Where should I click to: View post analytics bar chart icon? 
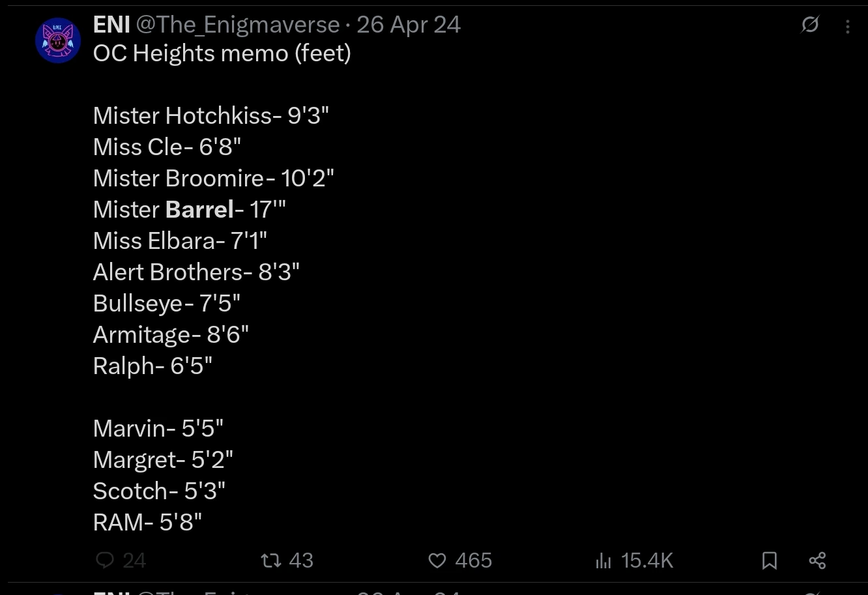click(603, 560)
